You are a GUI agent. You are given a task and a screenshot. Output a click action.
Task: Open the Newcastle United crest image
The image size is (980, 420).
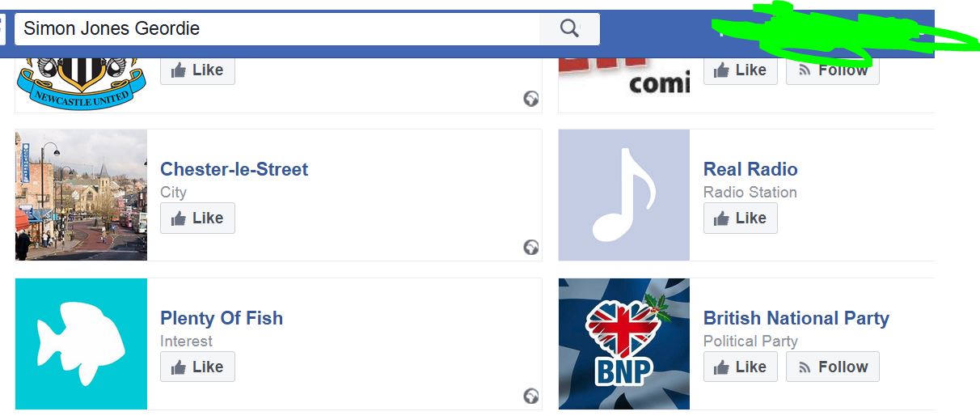coord(81,81)
